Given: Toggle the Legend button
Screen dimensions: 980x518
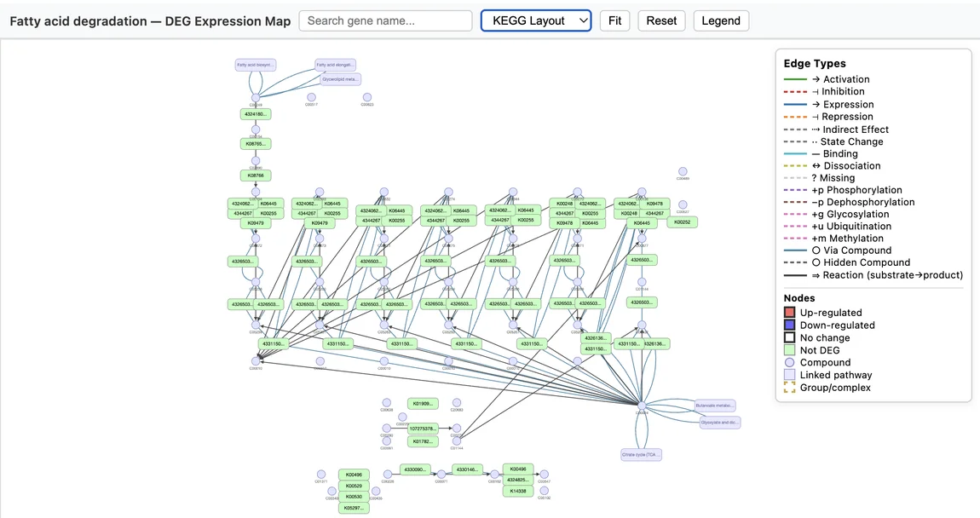Looking at the screenshot, I should click(x=721, y=20).
